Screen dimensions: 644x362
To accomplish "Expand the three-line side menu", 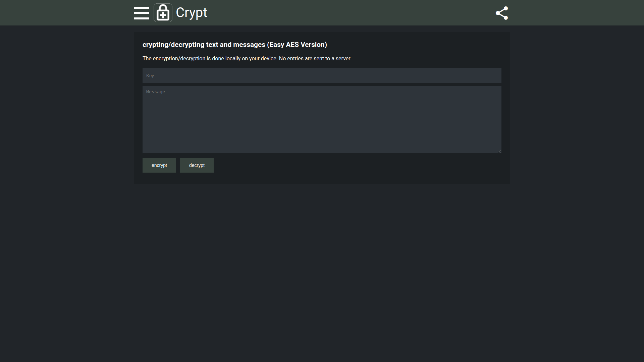I will [142, 13].
